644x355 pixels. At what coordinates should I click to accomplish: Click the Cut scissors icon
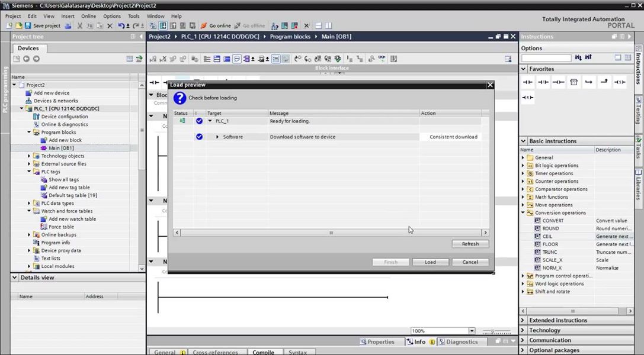[79, 26]
